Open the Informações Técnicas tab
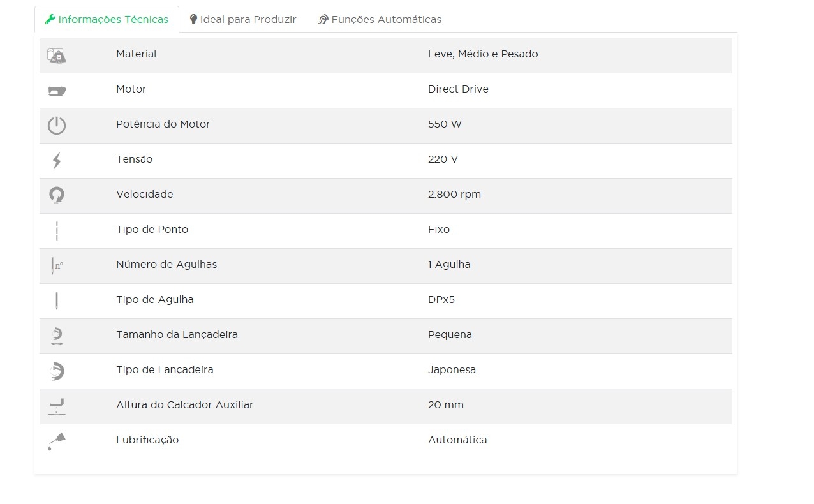The width and height of the screenshot is (814, 504). 107,19
